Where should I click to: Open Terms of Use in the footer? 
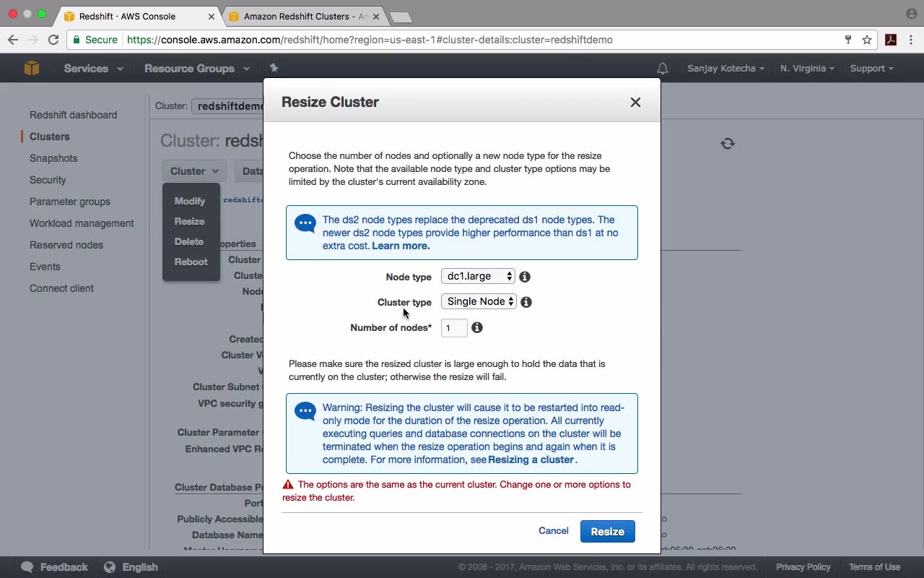tap(874, 567)
